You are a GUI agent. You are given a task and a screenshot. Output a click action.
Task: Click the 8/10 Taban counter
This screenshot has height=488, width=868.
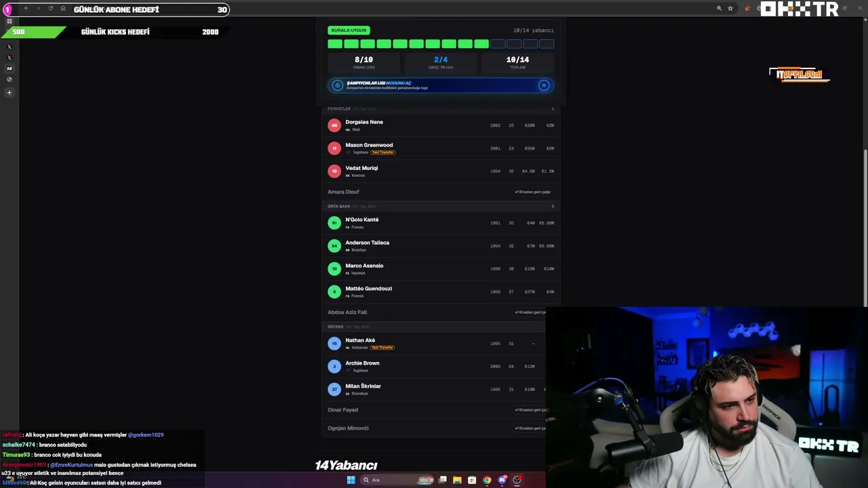363,62
